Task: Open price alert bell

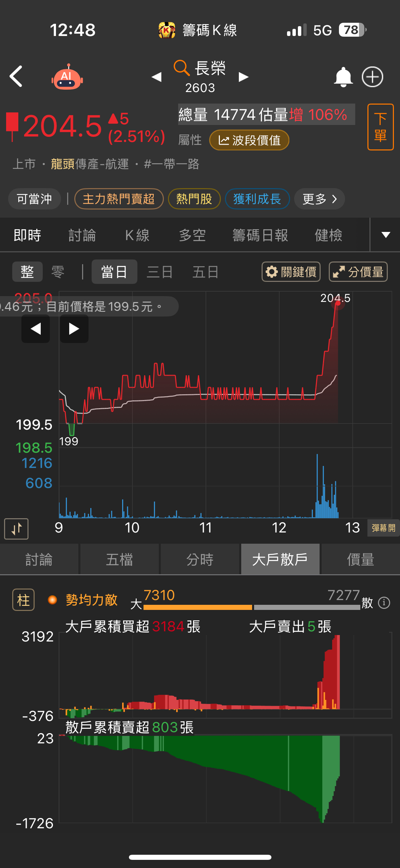Action: 343,77
